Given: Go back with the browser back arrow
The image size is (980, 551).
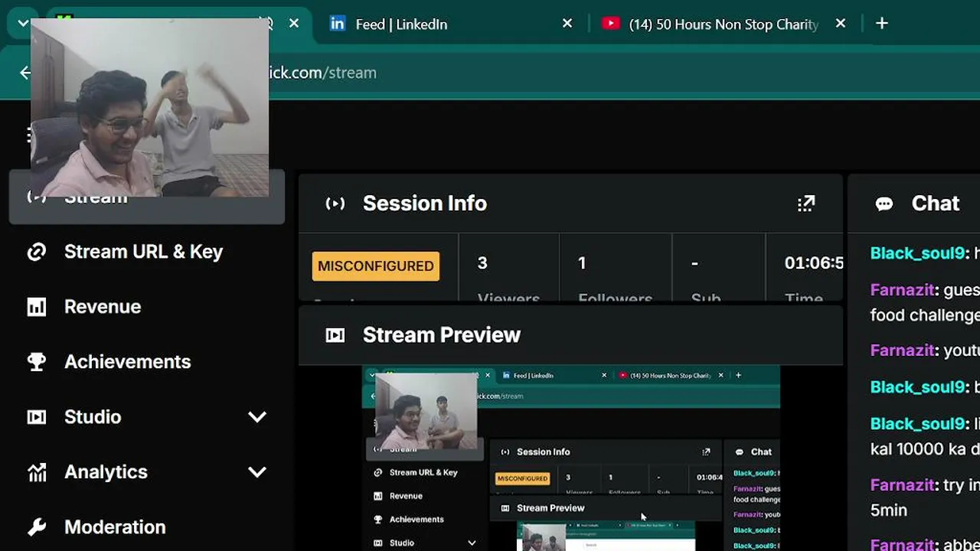Looking at the screenshot, I should 25,73.
